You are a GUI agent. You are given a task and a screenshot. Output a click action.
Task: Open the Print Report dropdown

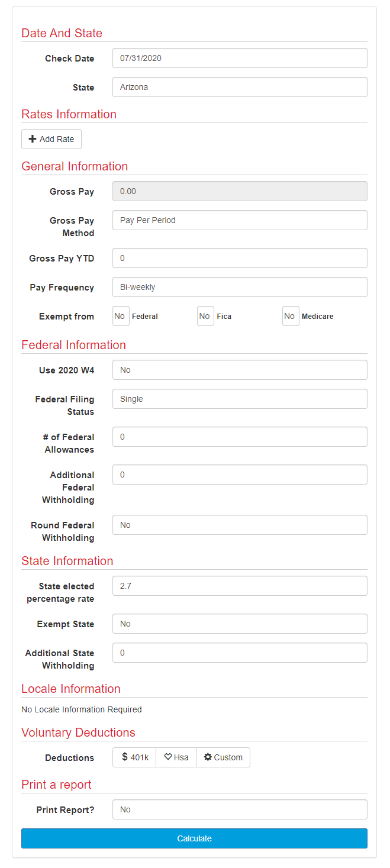(240, 809)
